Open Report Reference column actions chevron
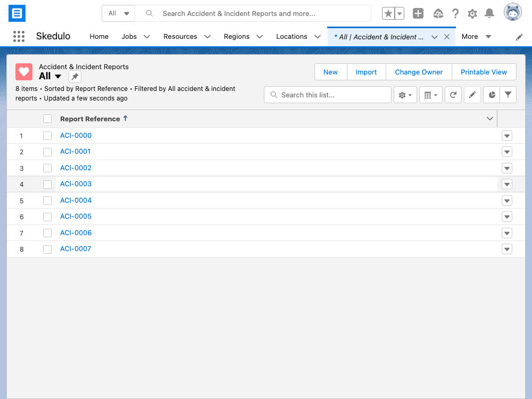Viewport: 532px width, 399px height. coord(489,119)
